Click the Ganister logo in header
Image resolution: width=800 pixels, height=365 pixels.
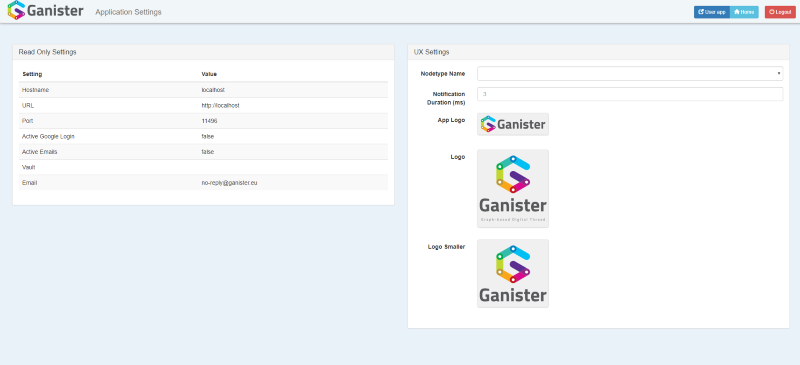45,10
